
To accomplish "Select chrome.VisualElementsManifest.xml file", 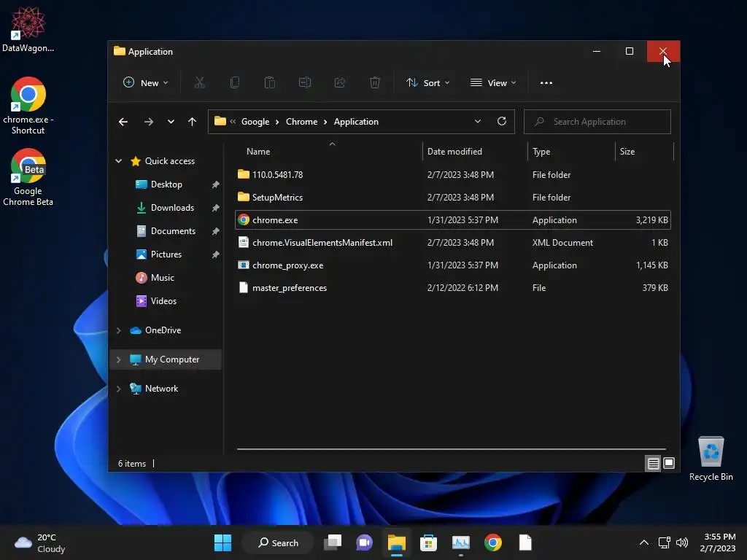I will coord(453,242).
